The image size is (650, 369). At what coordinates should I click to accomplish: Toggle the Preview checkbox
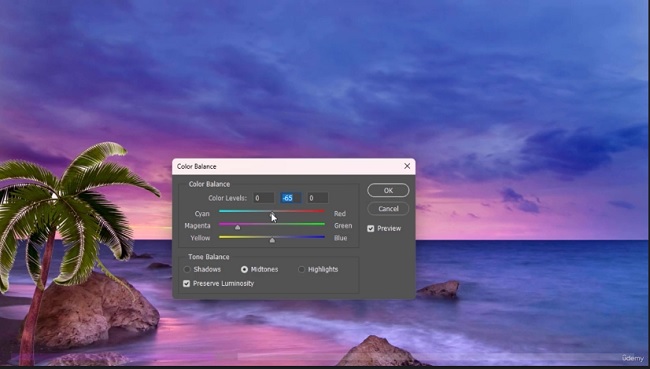coord(371,228)
